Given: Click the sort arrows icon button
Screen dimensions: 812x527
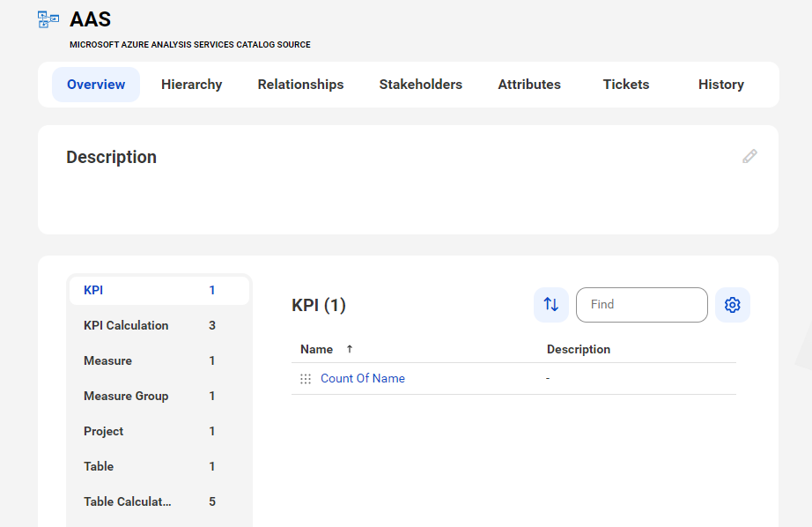Looking at the screenshot, I should tap(551, 305).
